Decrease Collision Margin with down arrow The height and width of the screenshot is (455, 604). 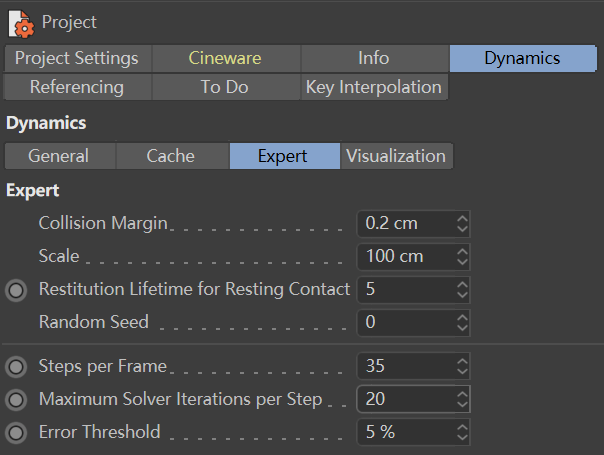pos(462,229)
